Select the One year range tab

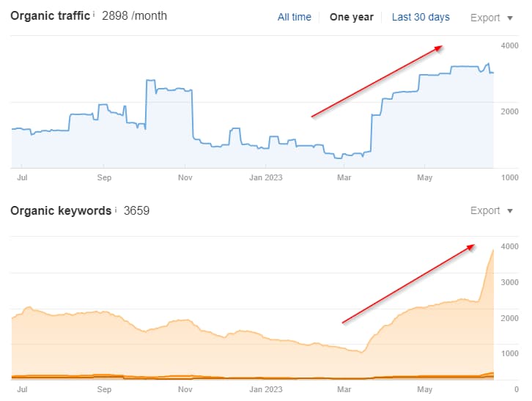(351, 17)
